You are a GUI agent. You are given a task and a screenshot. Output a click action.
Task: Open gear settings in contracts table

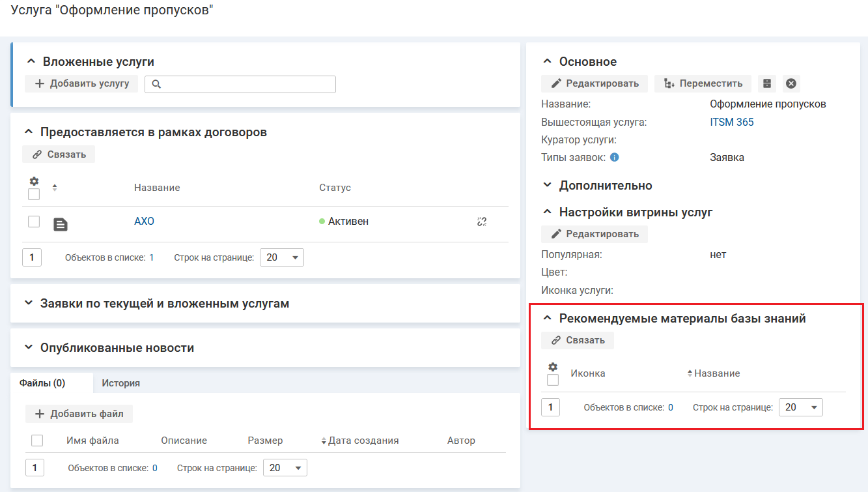34,181
